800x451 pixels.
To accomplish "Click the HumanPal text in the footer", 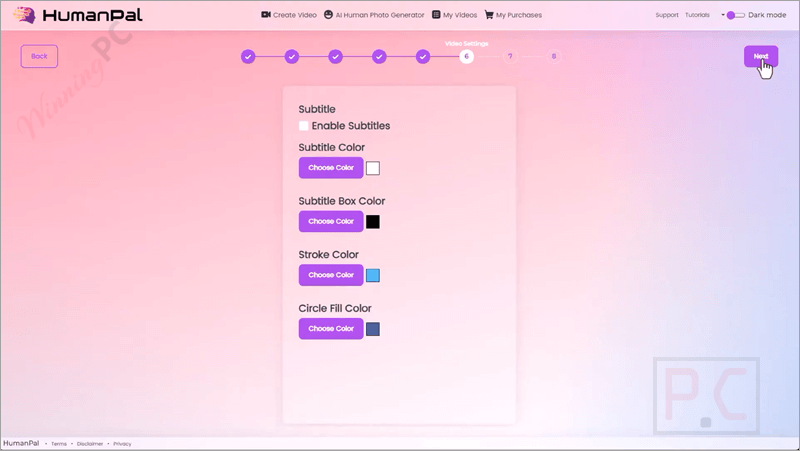I will point(21,443).
